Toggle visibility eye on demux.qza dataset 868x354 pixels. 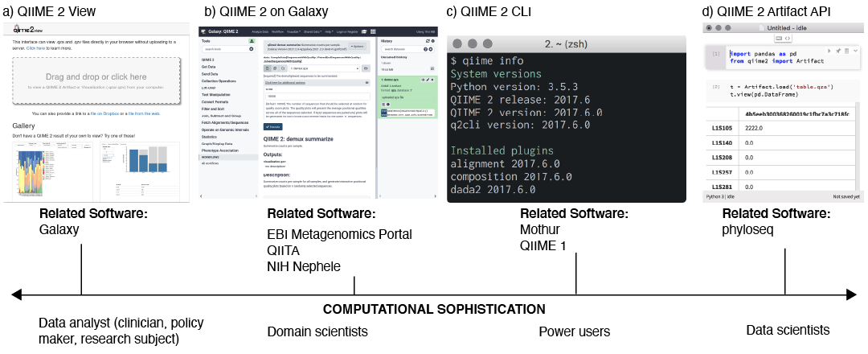(424, 80)
